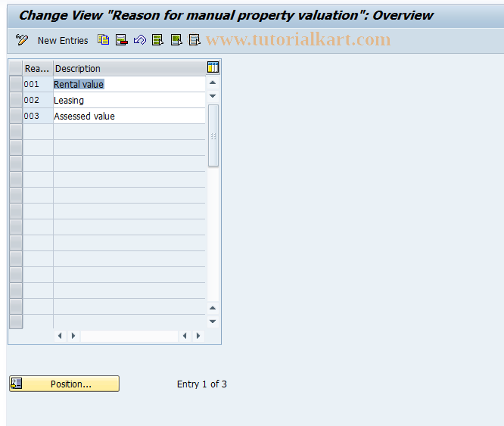This screenshot has width=504, height=426.
Task: Click the first empty row marker below 003
Action: (x=16, y=132)
